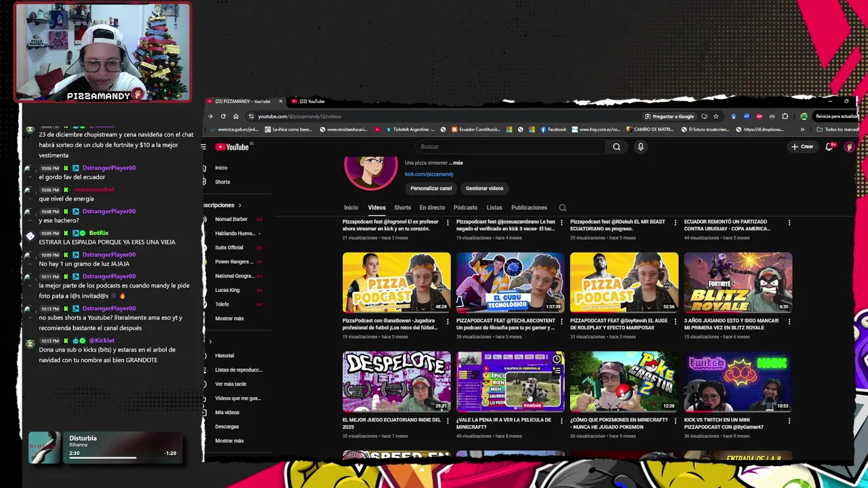Click the browser address bar URL
Viewport: 868px width, 488px height.
300,117
